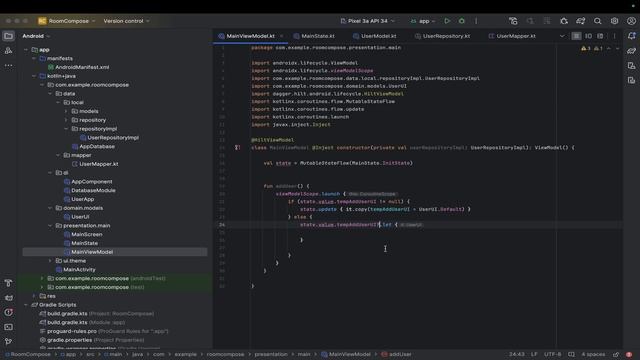Toggle read-only lock icon in status bar
The height and width of the screenshot is (360, 640).
click(x=616, y=354)
